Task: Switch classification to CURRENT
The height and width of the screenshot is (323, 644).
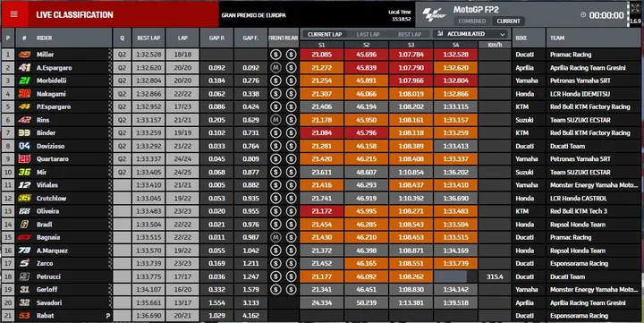Action: (x=508, y=21)
